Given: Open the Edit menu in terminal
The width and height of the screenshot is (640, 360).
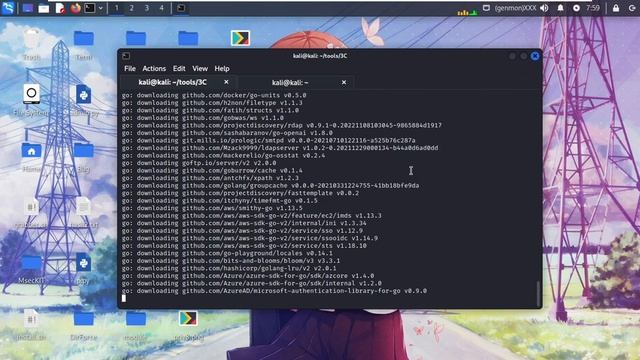Looking at the screenshot, I should 179,69.
